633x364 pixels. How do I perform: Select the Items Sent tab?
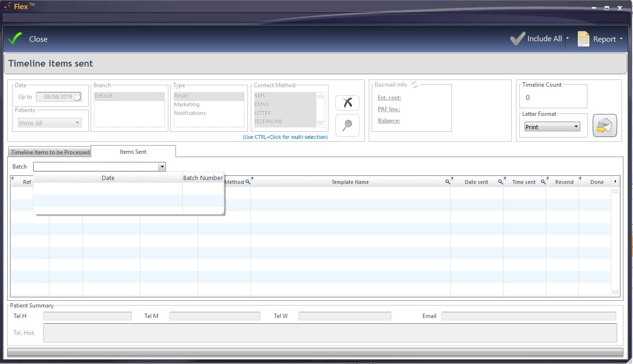tap(133, 151)
